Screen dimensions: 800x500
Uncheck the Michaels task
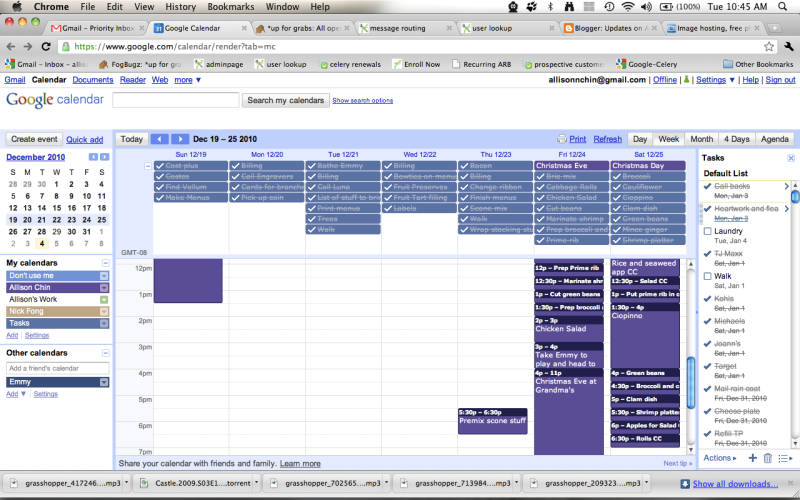tap(707, 321)
